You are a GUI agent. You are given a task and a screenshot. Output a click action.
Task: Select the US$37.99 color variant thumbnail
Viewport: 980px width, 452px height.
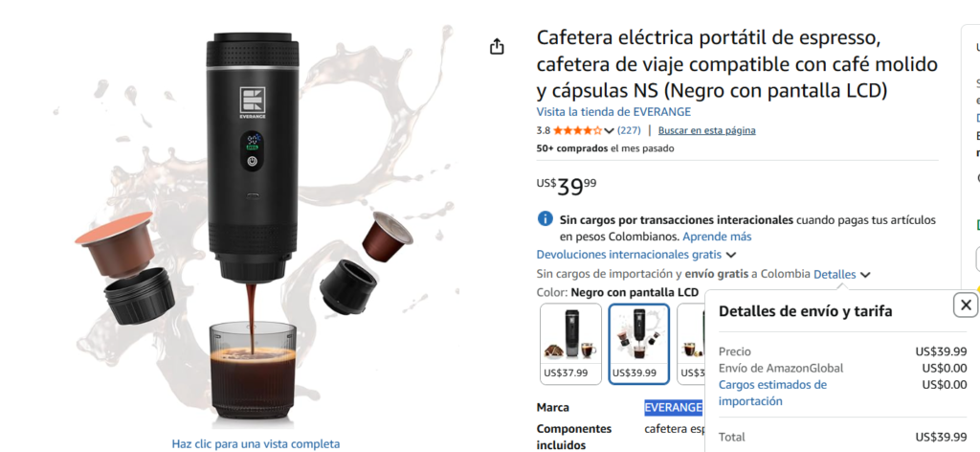point(570,344)
